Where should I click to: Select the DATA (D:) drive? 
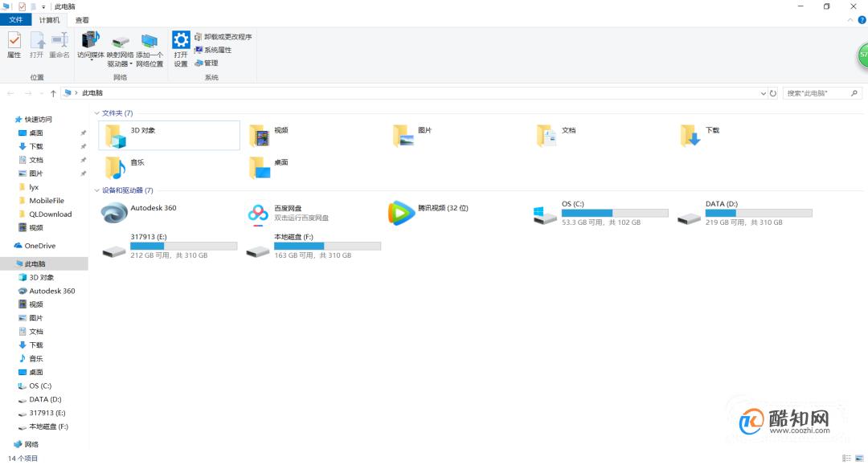744,213
